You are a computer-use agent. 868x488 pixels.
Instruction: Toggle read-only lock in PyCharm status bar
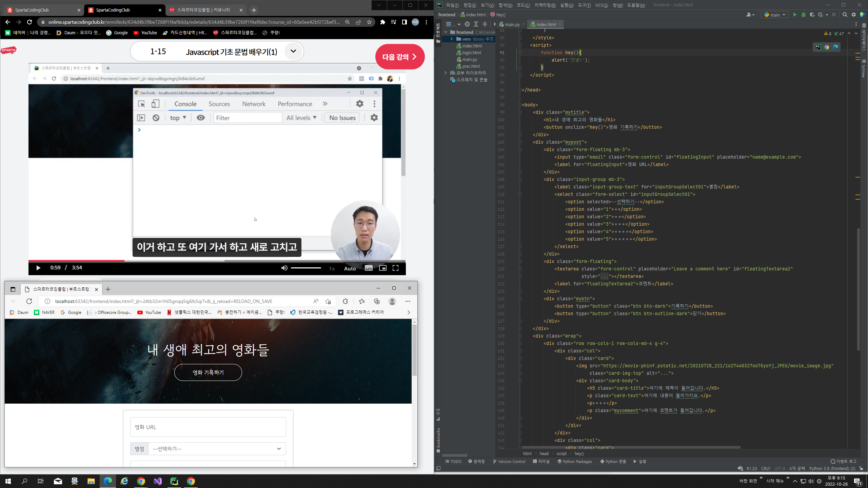861,468
